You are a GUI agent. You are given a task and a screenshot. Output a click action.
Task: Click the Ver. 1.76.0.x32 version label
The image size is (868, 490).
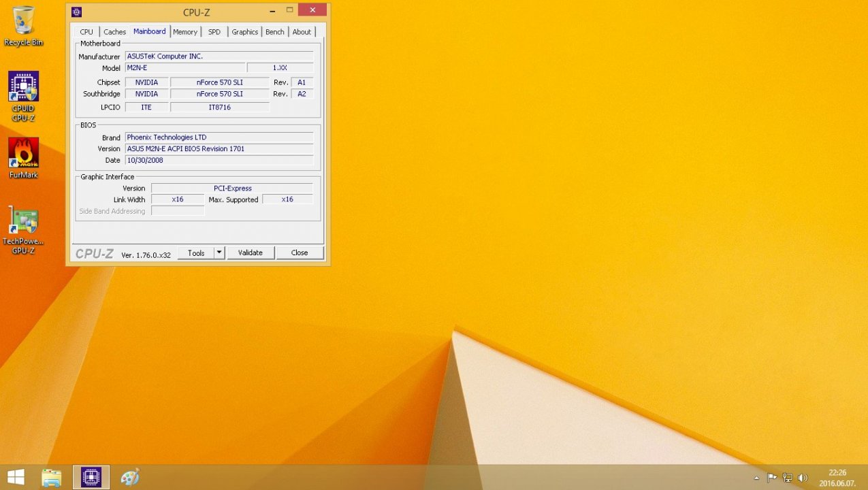146,255
